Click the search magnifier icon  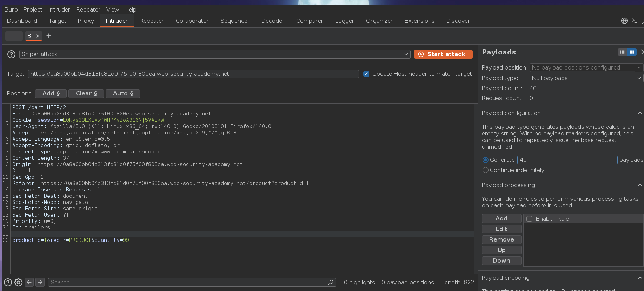(331, 282)
